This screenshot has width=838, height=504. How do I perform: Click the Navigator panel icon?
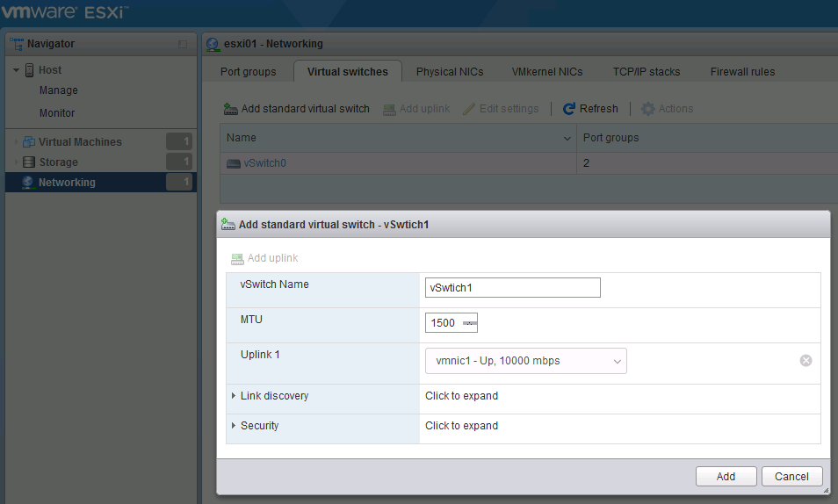(17, 44)
